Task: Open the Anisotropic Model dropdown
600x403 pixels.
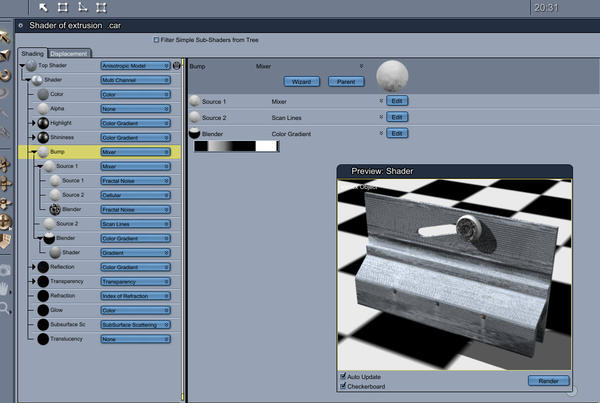Action: click(135, 66)
